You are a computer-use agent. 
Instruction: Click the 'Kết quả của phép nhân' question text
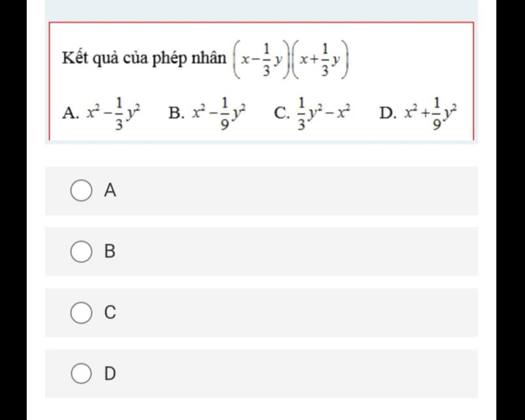(x=144, y=59)
